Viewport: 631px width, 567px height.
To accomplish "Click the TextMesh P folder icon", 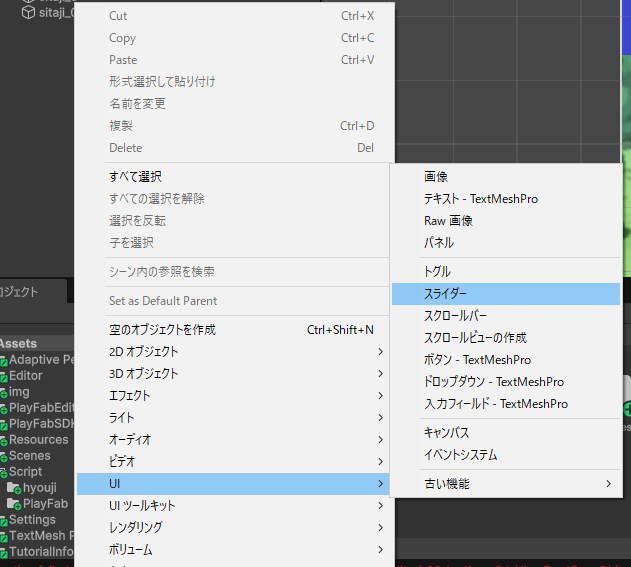I will coord(4,536).
